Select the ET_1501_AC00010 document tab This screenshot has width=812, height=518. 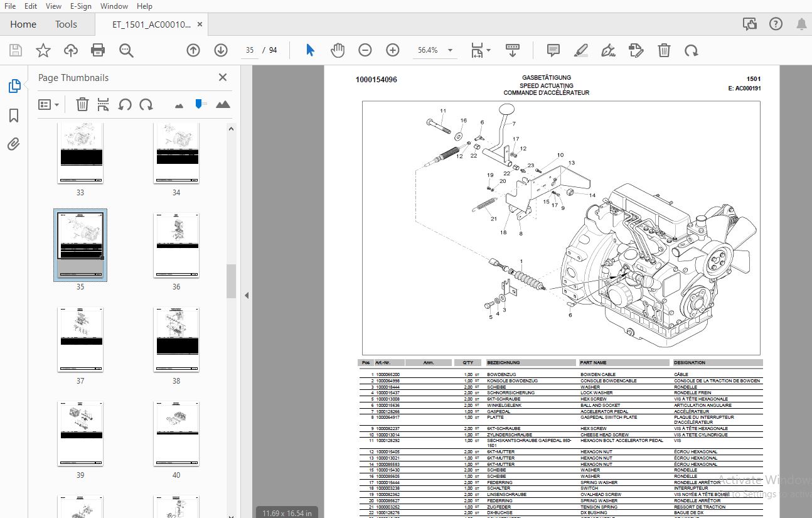151,24
